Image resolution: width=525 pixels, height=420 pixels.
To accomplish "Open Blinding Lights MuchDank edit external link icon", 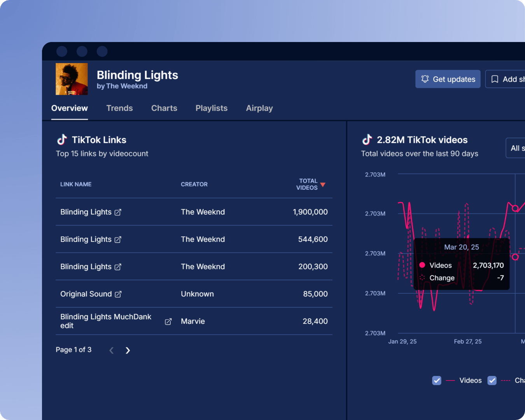I will [168, 322].
